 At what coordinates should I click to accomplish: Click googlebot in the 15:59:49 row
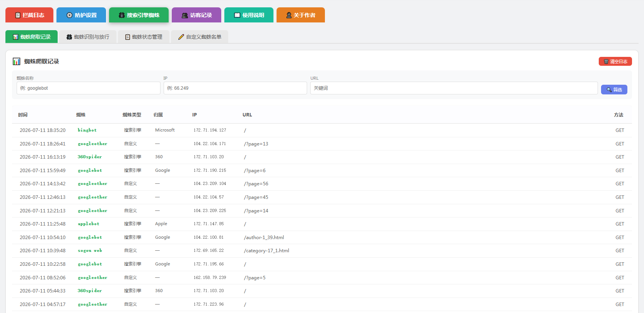pos(90,170)
